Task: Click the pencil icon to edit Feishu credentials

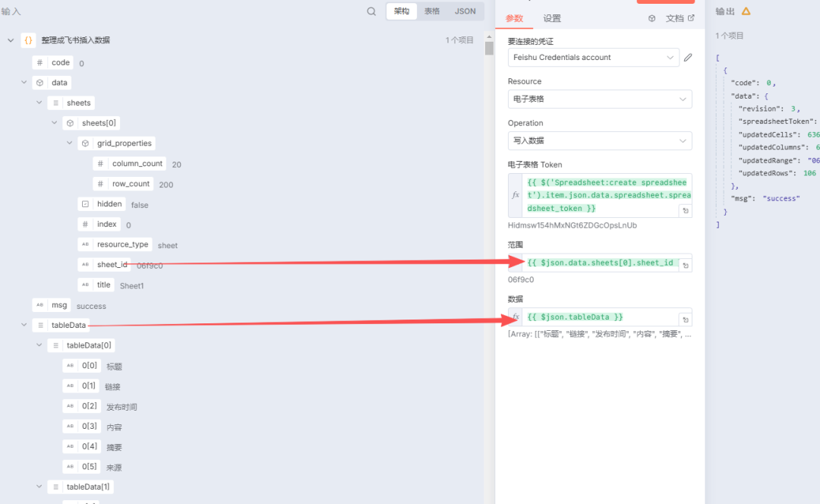Action: pos(689,57)
